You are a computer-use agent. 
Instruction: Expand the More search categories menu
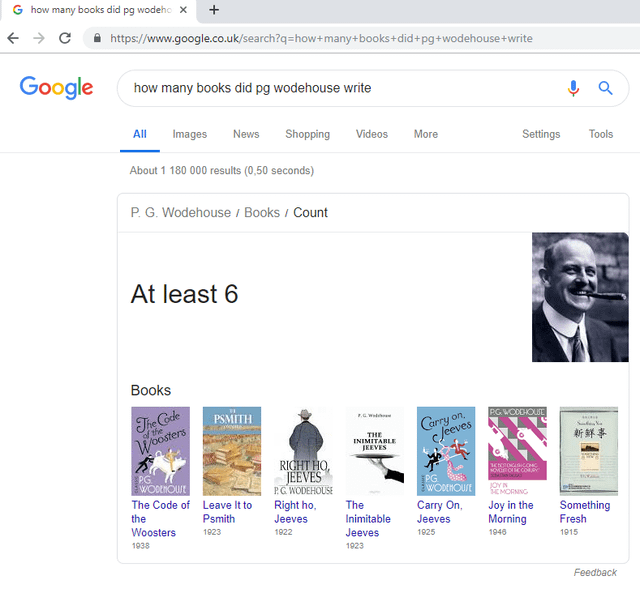(x=425, y=134)
